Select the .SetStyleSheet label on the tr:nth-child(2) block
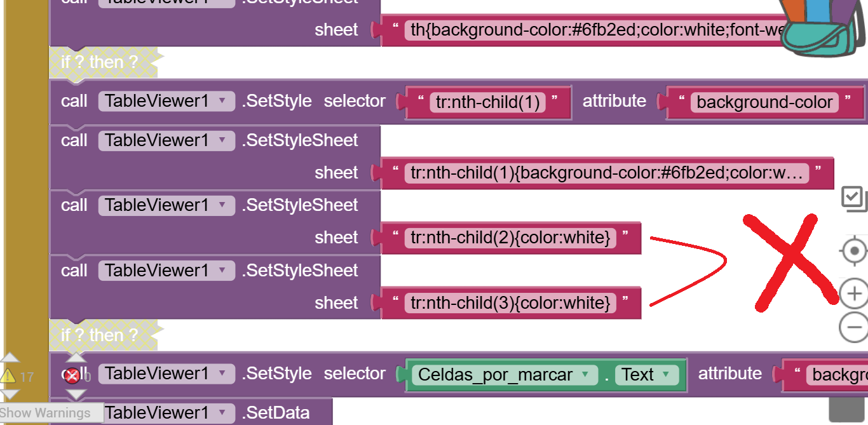This screenshot has height=425, width=868. coord(300,205)
